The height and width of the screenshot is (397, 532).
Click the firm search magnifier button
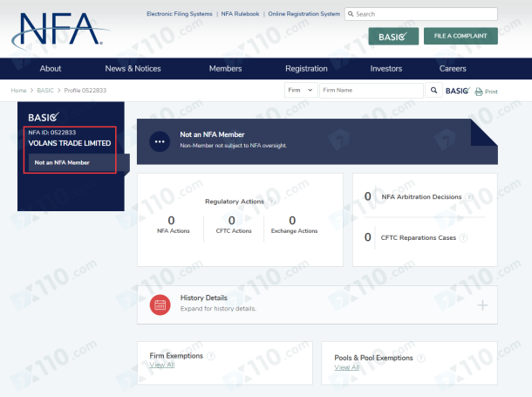pyautogui.click(x=433, y=90)
